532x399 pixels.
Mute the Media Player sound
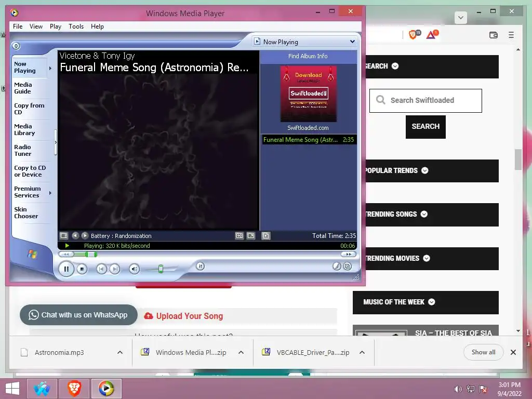(135, 269)
